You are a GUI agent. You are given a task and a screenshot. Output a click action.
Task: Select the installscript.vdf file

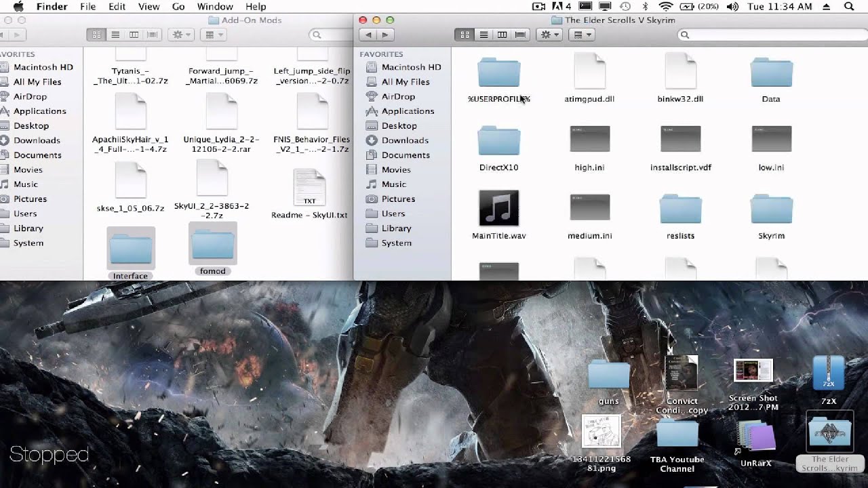tap(680, 139)
